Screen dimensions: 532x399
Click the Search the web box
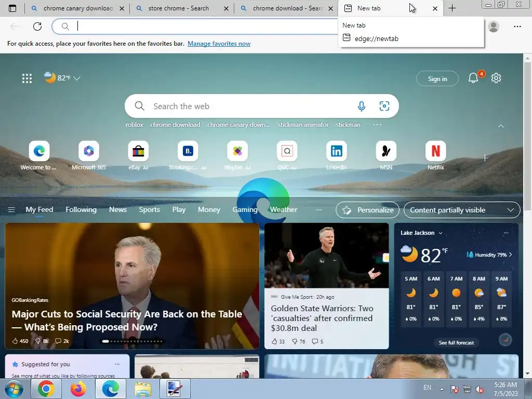[x=262, y=106]
